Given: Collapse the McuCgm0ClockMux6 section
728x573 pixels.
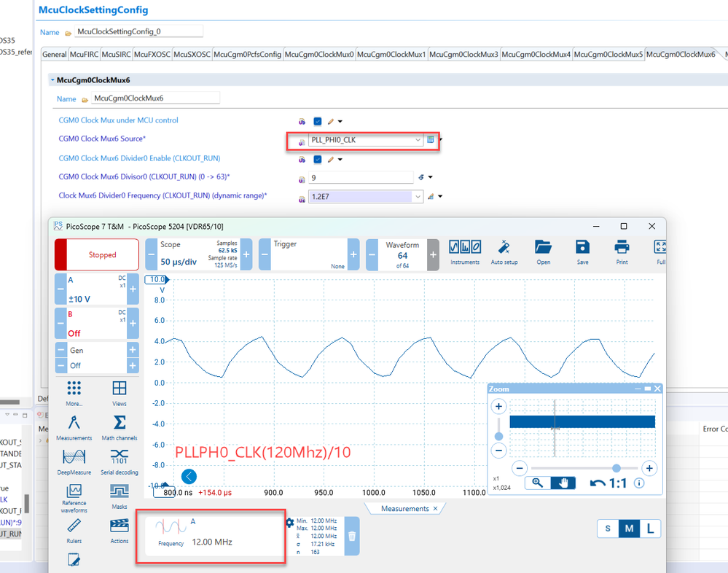Looking at the screenshot, I should pos(52,80).
